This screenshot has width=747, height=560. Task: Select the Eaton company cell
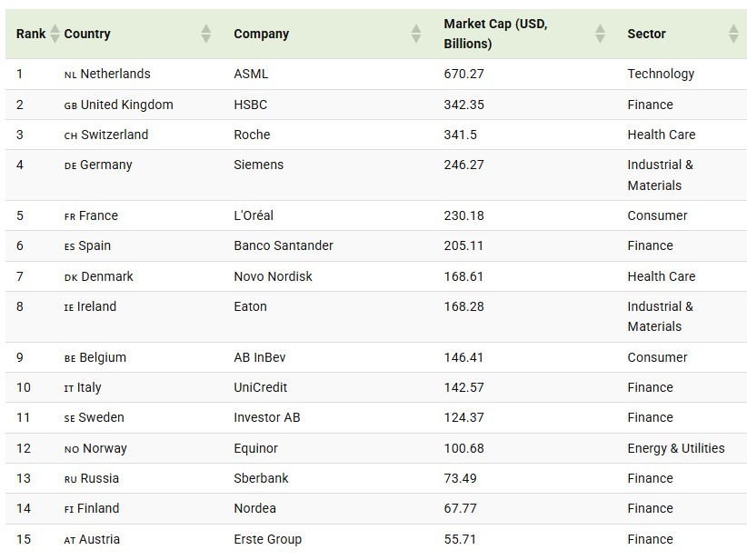pos(250,306)
